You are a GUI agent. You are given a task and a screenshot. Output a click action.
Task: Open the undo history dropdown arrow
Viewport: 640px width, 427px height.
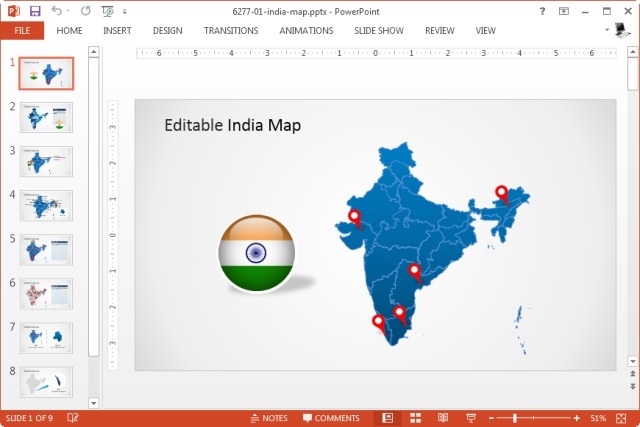click(x=68, y=11)
